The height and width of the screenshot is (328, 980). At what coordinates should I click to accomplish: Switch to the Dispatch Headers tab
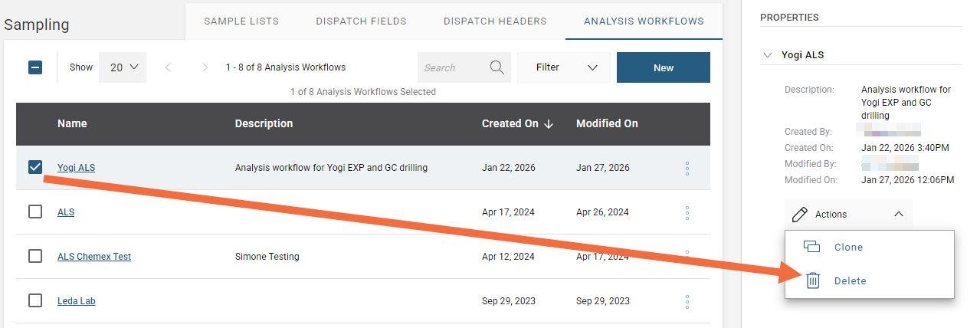[x=495, y=21]
